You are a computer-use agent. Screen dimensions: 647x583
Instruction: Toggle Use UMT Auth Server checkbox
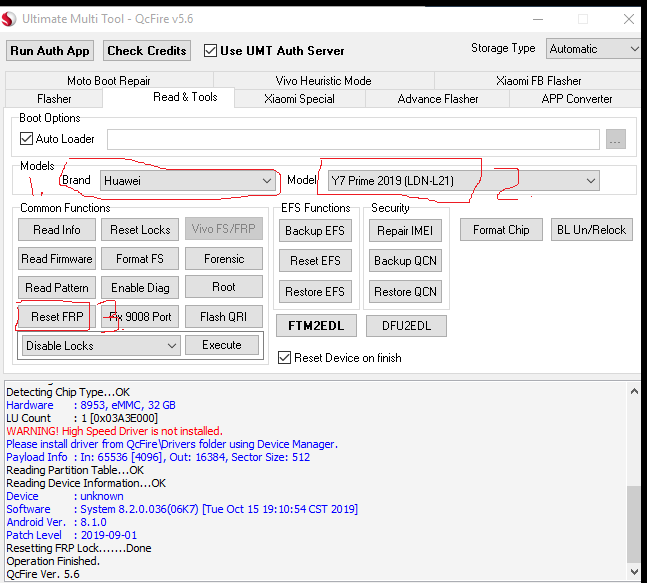click(x=210, y=51)
